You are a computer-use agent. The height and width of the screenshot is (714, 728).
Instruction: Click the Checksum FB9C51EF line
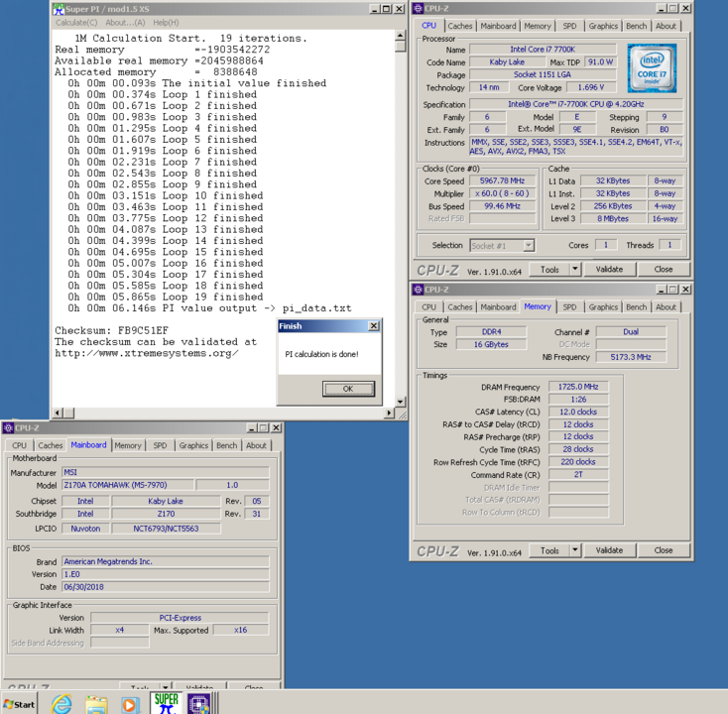[111, 330]
